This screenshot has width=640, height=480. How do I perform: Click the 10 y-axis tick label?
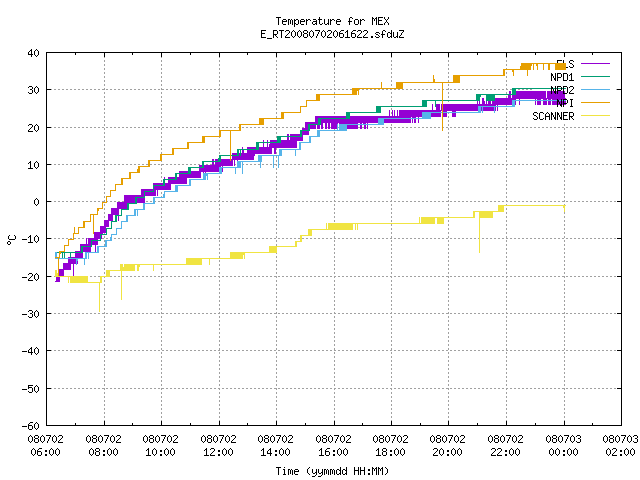[33, 165]
